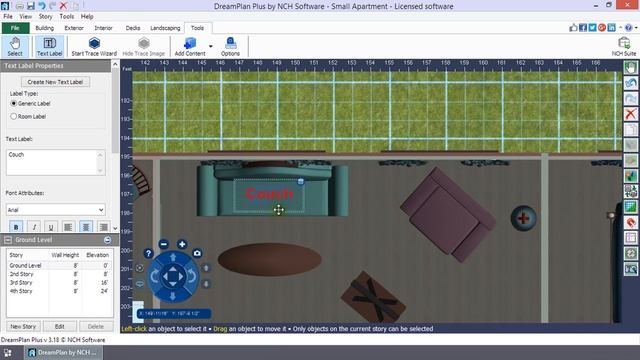Pan view up with the navigation arrow
The image size is (640, 360).
pos(173,257)
